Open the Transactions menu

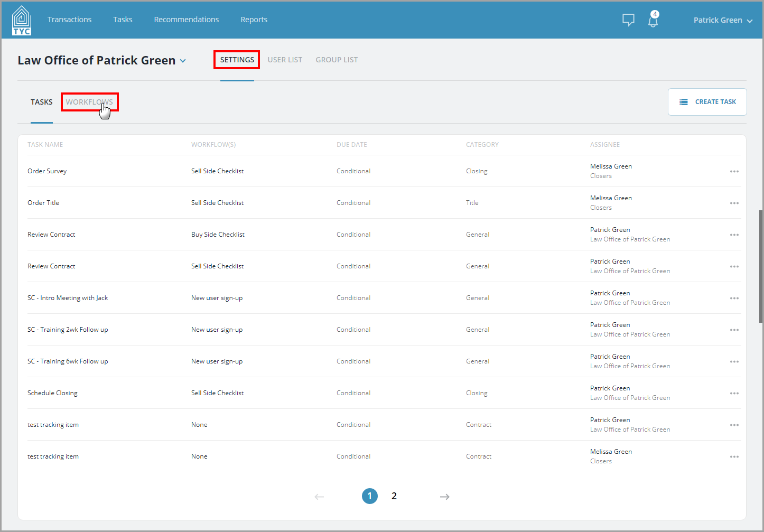[70, 20]
